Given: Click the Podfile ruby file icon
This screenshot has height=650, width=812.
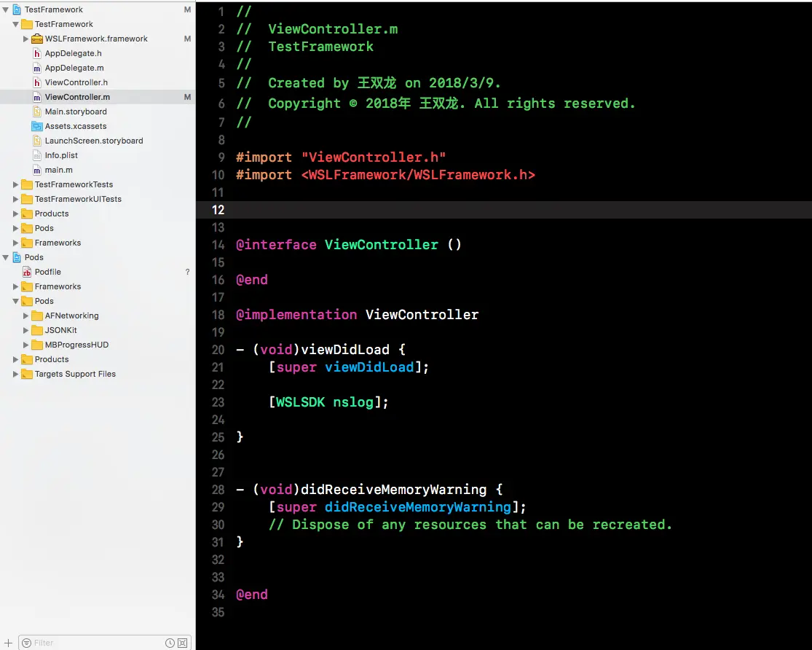Looking at the screenshot, I should (x=27, y=272).
